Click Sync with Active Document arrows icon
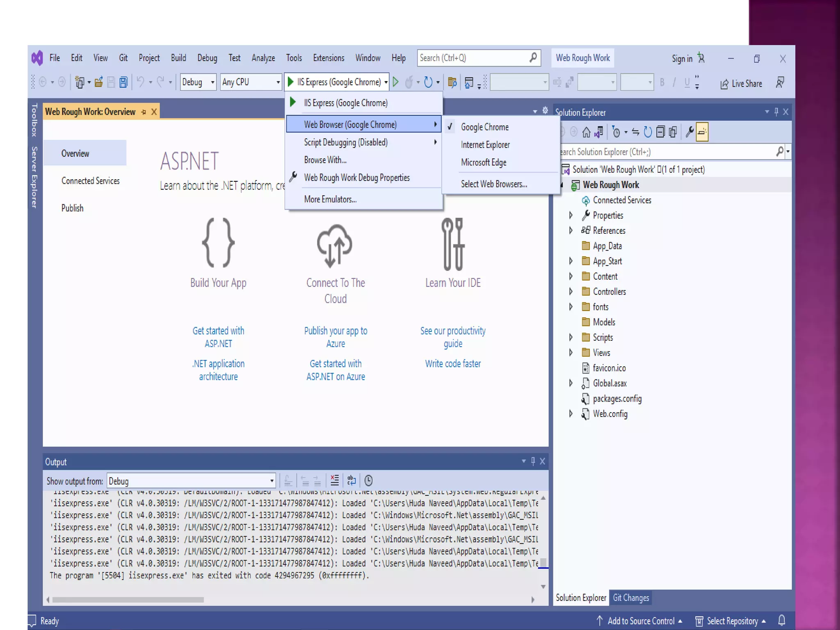840x630 pixels. tap(635, 132)
